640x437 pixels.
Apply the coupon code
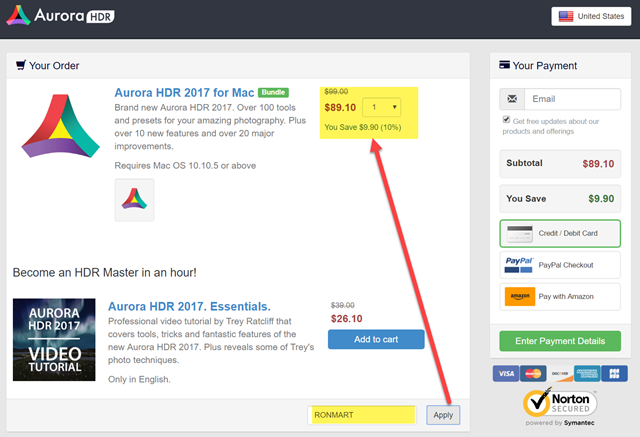[443, 415]
